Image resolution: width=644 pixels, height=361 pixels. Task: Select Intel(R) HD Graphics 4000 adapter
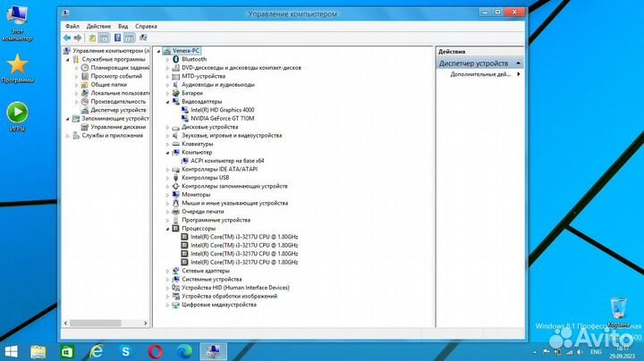pos(222,110)
